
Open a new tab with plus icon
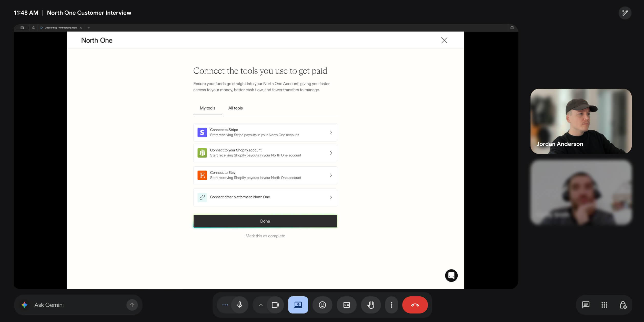(89, 28)
